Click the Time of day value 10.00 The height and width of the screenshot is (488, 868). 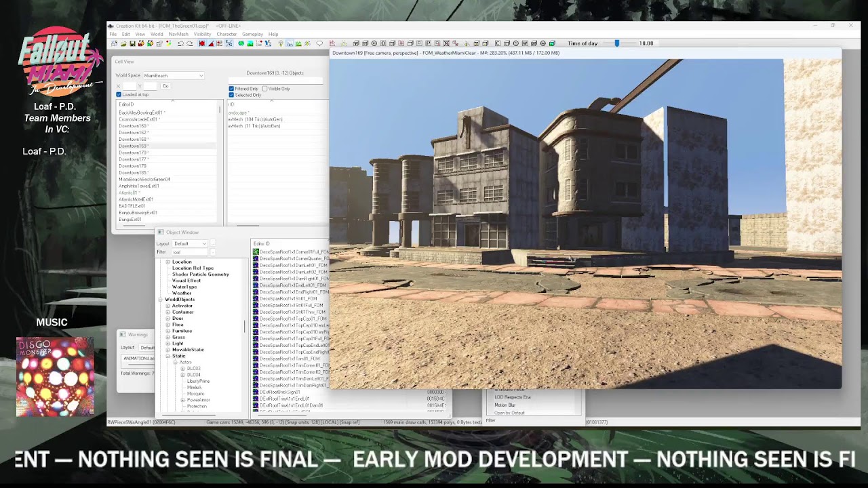(646, 43)
